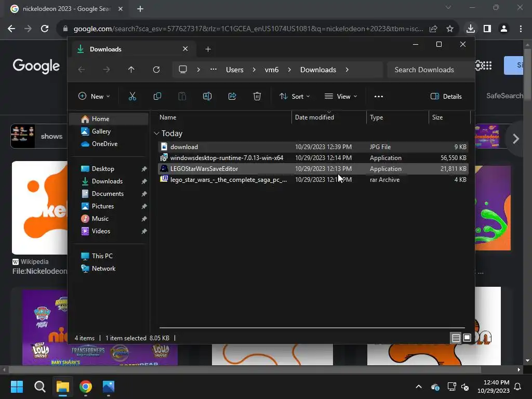Click Chrome downloads icon in browser toolbar
This screenshot has height=399, width=532.
tap(470, 29)
